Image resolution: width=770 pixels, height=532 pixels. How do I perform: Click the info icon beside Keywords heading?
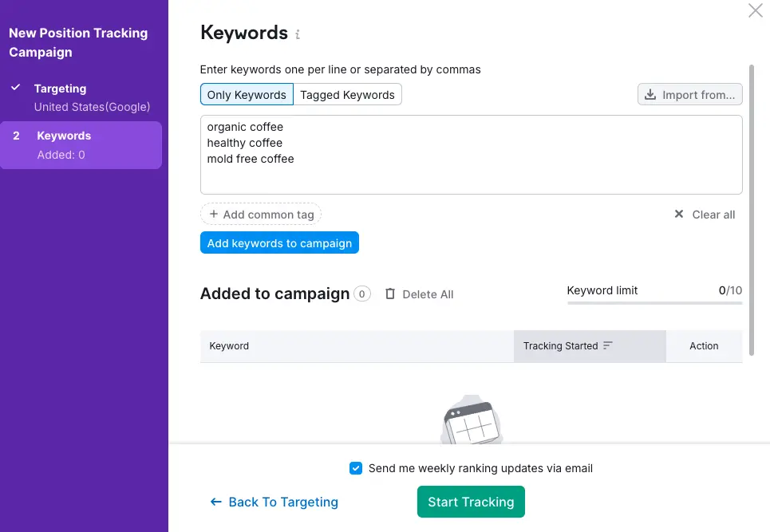coord(298,34)
